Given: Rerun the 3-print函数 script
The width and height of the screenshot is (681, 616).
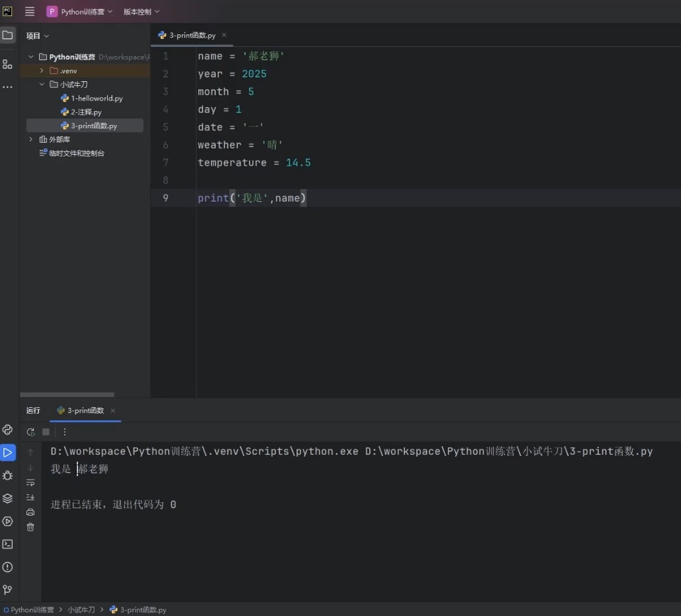Looking at the screenshot, I should 30,432.
